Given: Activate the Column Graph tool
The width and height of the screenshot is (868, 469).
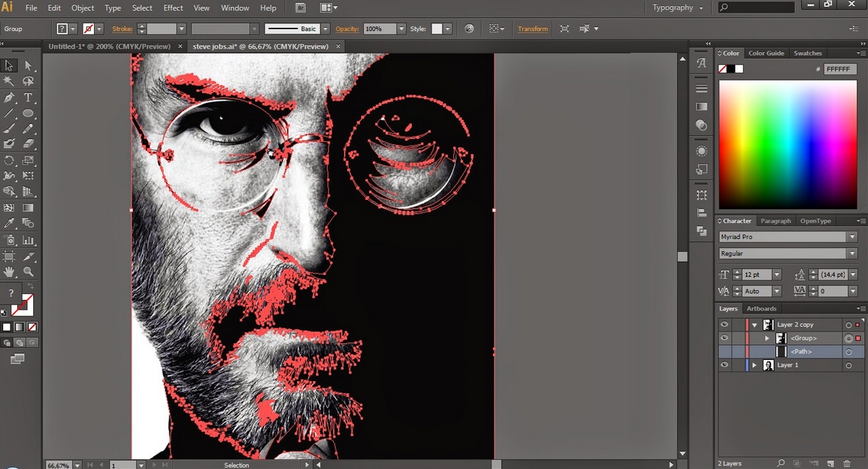Looking at the screenshot, I should tap(29, 241).
